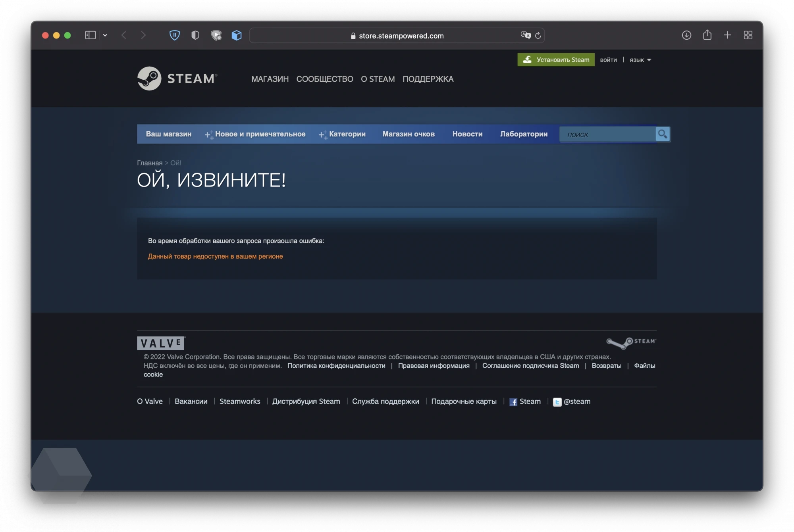
Task: Click the address bar showing store.steampowered.com
Action: [x=397, y=36]
